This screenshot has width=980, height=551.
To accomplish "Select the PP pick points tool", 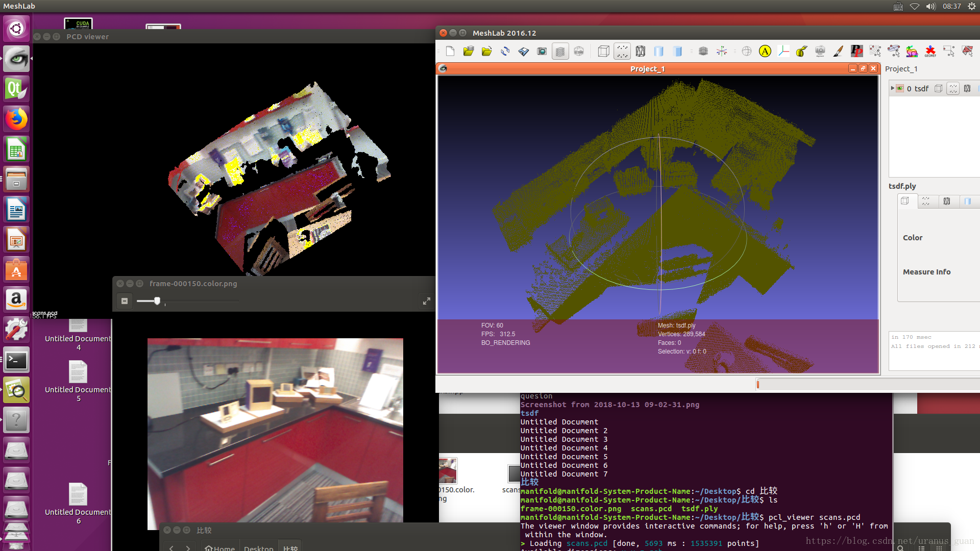I will [x=856, y=51].
